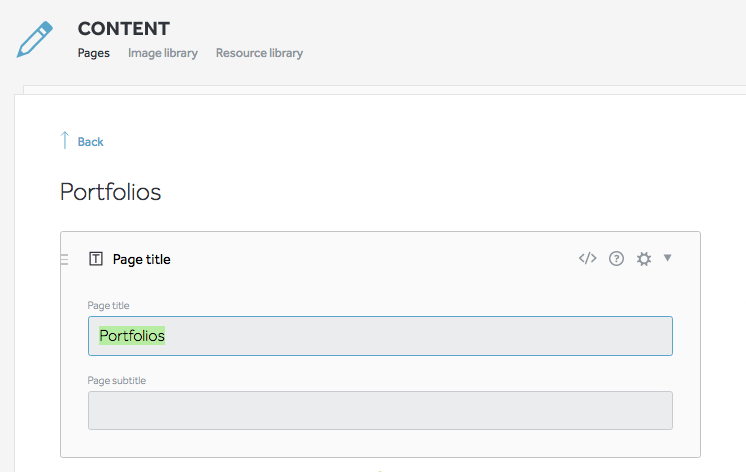Go to the Resource library tab

point(259,53)
